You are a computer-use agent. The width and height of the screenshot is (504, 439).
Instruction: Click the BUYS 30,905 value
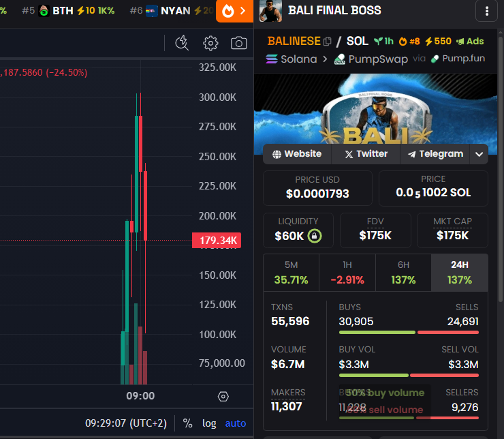click(x=356, y=321)
